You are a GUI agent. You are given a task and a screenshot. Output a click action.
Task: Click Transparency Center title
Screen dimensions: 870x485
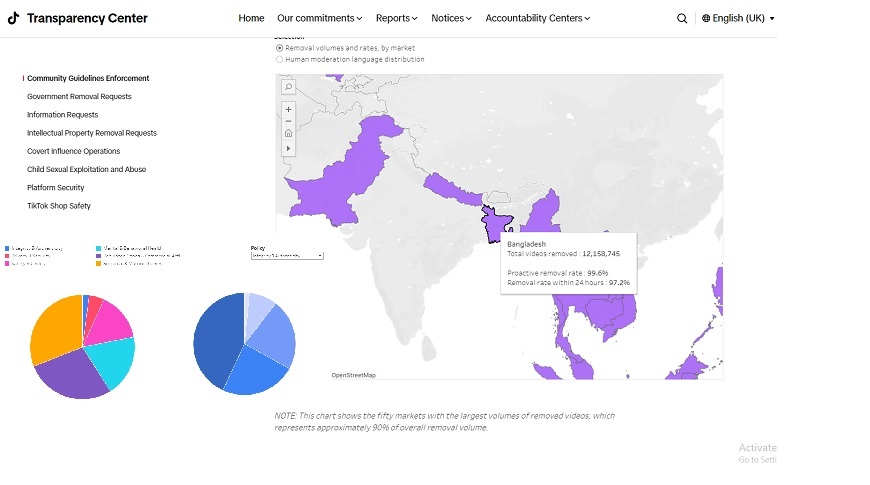[x=87, y=18]
